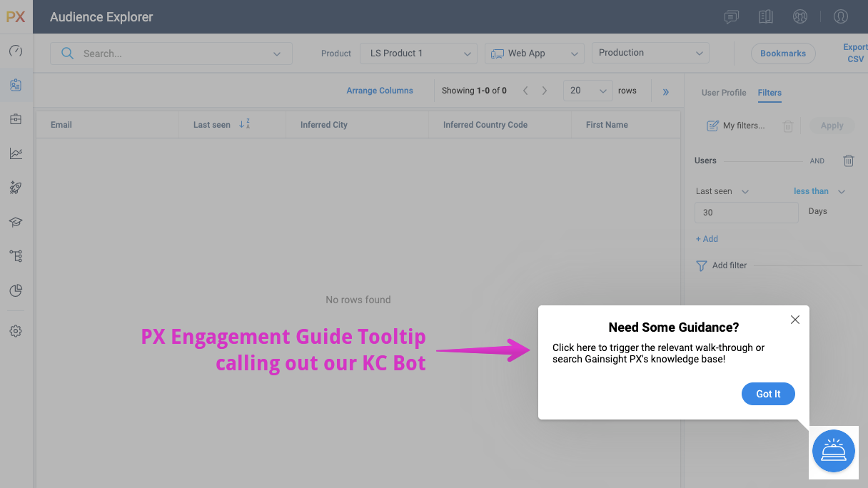Go to previous page arrow
This screenshot has width=868, height=488.
click(525, 91)
